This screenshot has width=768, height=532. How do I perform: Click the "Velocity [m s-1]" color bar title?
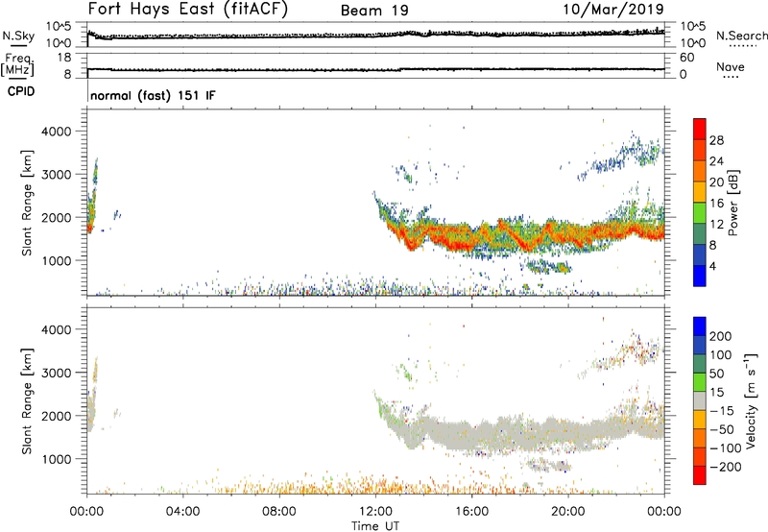click(750, 400)
